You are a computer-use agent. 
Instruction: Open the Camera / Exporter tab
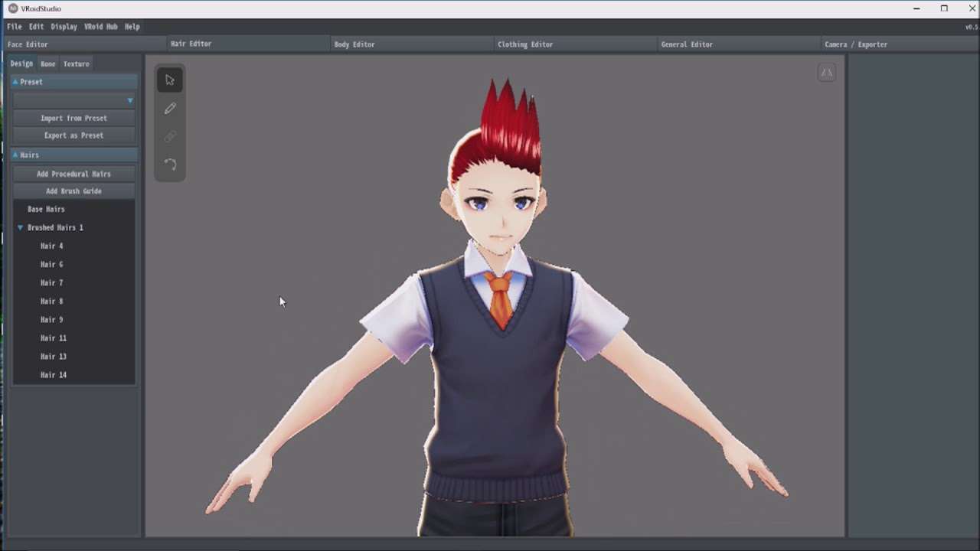click(856, 44)
